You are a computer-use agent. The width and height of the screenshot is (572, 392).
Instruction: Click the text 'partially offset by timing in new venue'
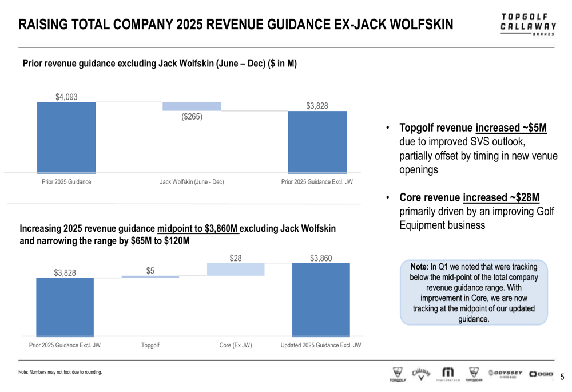pos(479,156)
